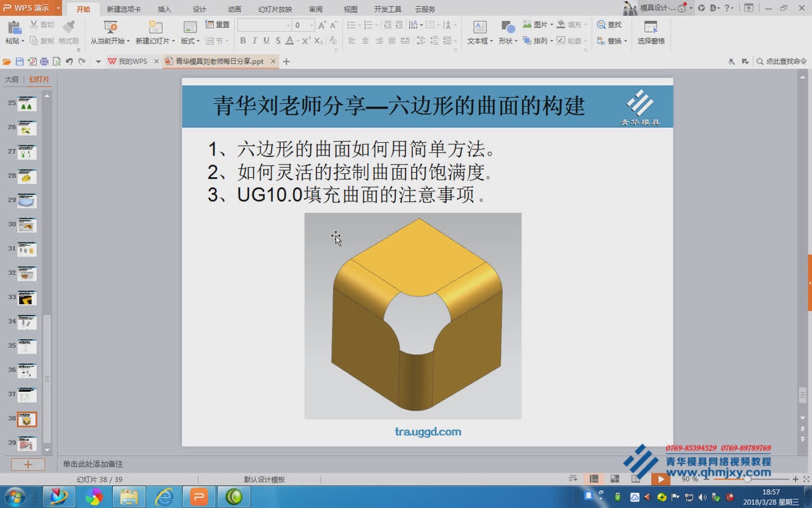Click the Redo arrow in quick toolbar
812x508 pixels.
(82, 62)
